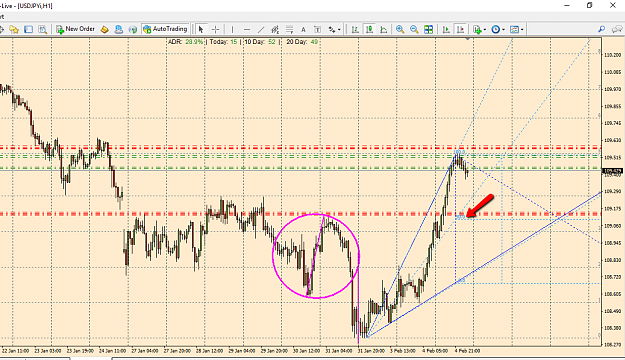Select the Trendline drawing tool
This screenshot has width=625, height=360.
point(261,30)
